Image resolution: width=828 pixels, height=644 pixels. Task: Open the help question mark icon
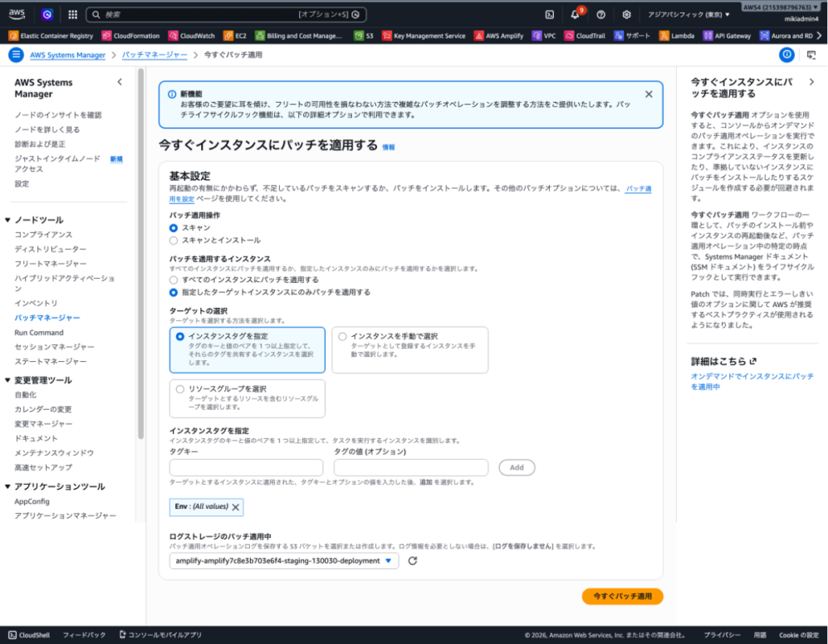coord(601,15)
